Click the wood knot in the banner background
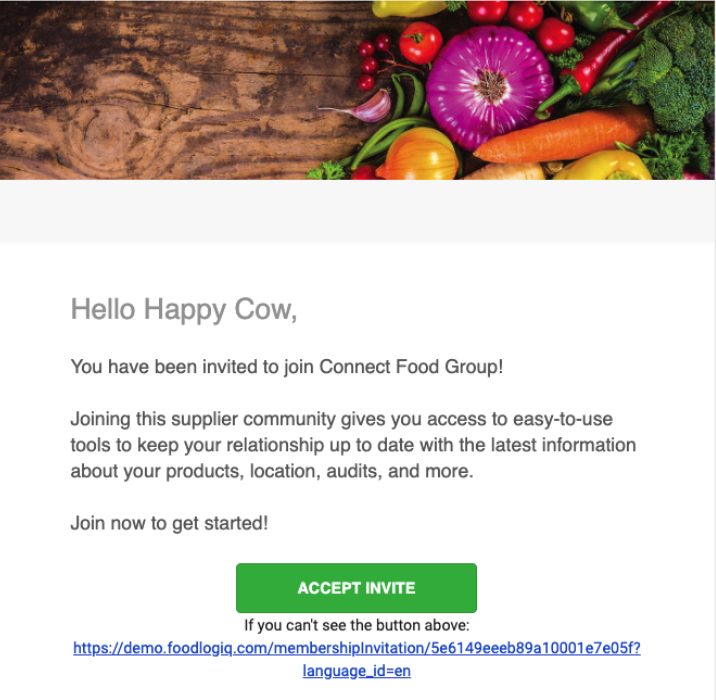 click(x=107, y=132)
